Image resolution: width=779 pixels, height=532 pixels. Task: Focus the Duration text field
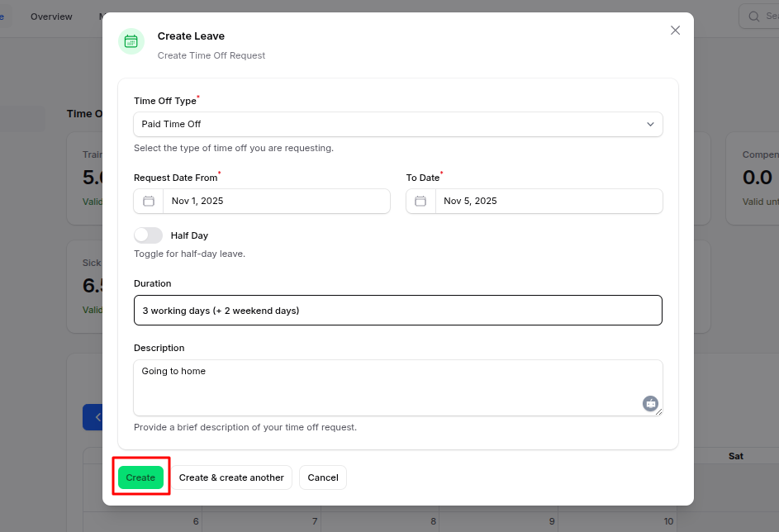(x=397, y=311)
